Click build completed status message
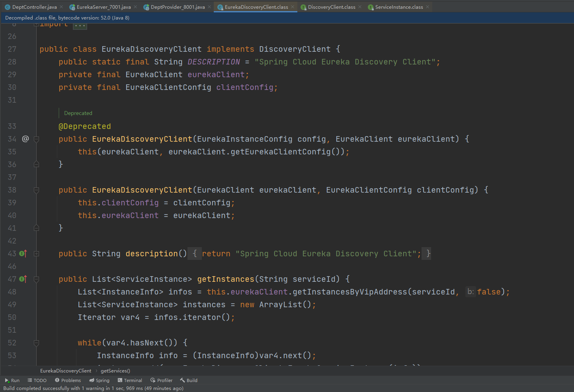 coord(94,388)
